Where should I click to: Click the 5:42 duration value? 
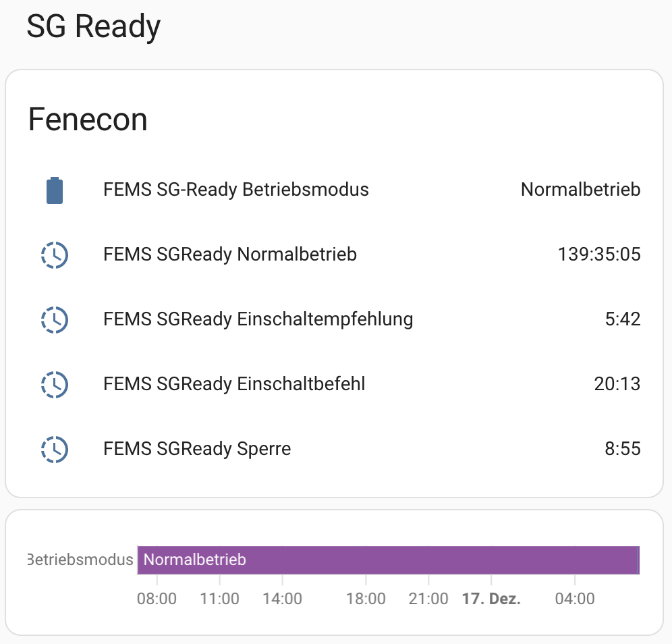[x=622, y=319]
